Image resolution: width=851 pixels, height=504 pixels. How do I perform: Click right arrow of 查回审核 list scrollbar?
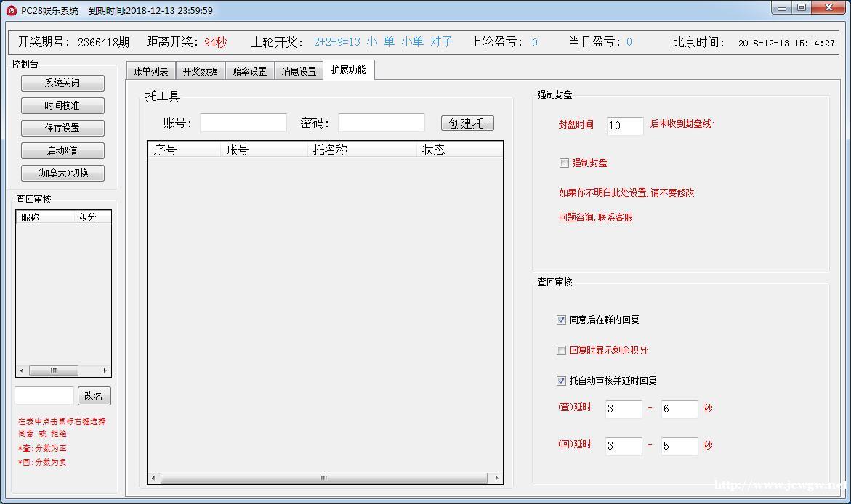coord(105,370)
